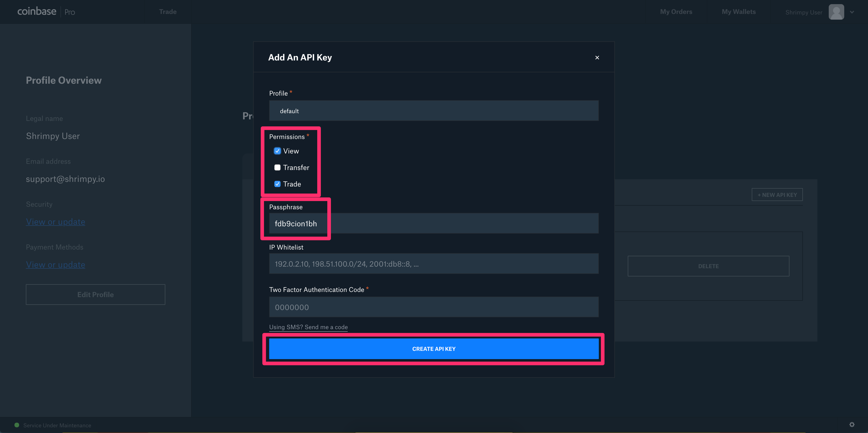Screen dimensions: 868x433
Task: Click the View or update security link
Action: tap(55, 221)
